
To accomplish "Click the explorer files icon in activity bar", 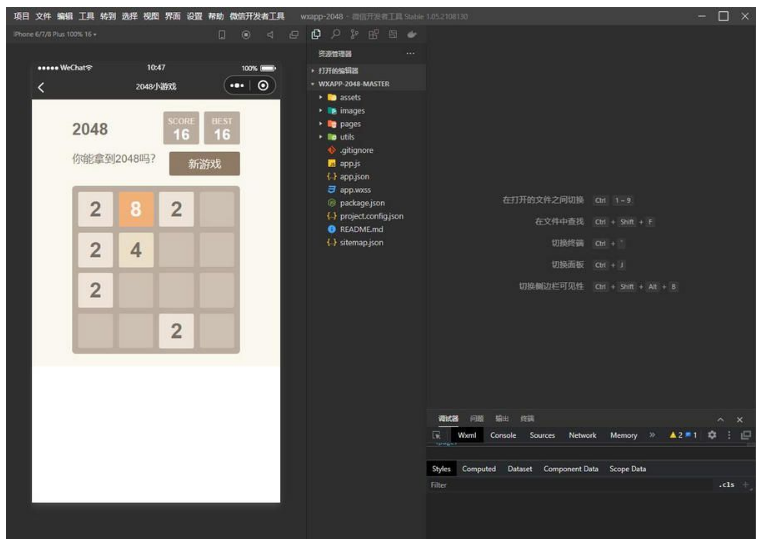I will [x=316, y=34].
